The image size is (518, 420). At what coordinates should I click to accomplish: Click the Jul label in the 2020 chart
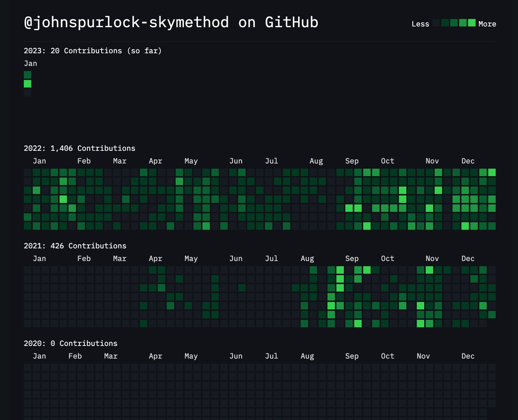tap(272, 356)
